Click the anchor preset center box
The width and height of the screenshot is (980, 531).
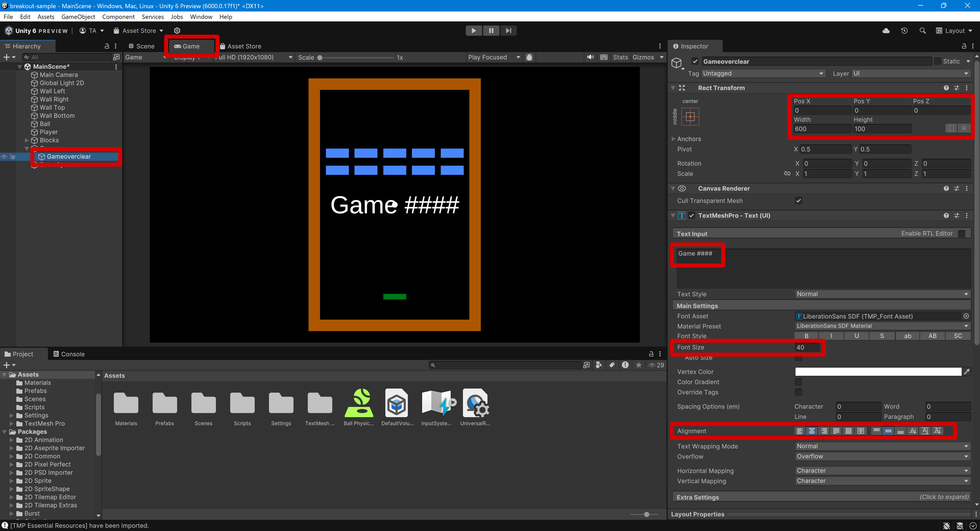(690, 116)
